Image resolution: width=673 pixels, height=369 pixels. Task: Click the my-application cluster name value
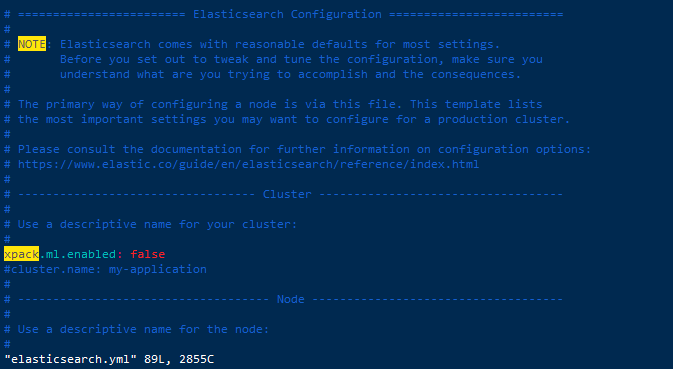pyautogui.click(x=158, y=269)
